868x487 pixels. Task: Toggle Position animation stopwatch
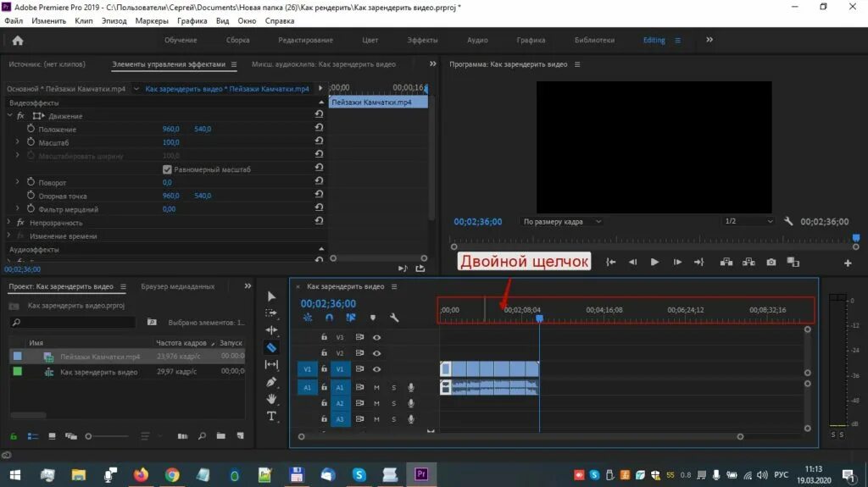coord(31,129)
